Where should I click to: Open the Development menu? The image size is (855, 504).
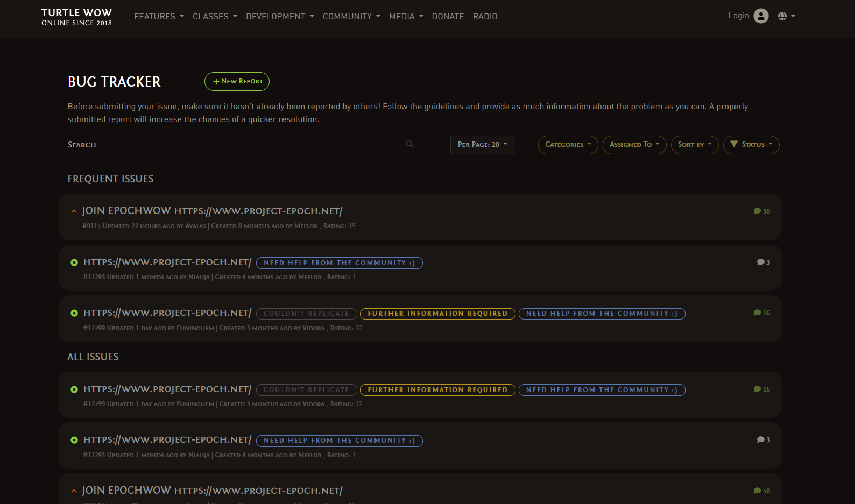pos(280,17)
